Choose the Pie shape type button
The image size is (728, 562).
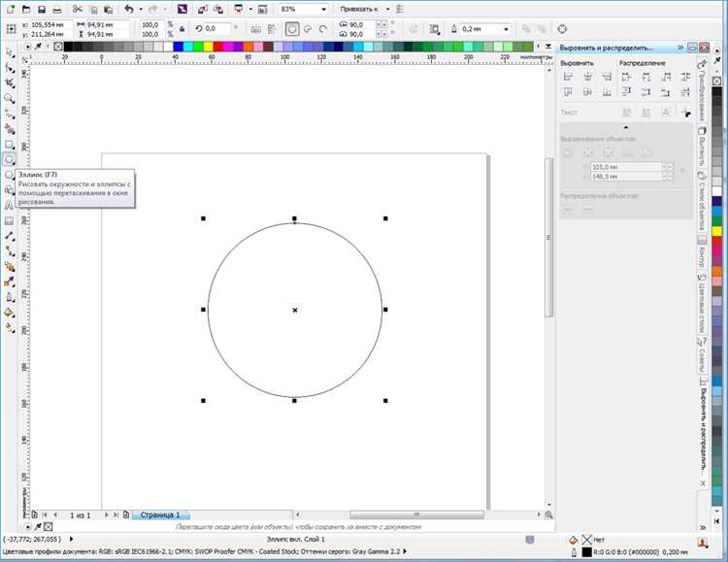[308, 29]
